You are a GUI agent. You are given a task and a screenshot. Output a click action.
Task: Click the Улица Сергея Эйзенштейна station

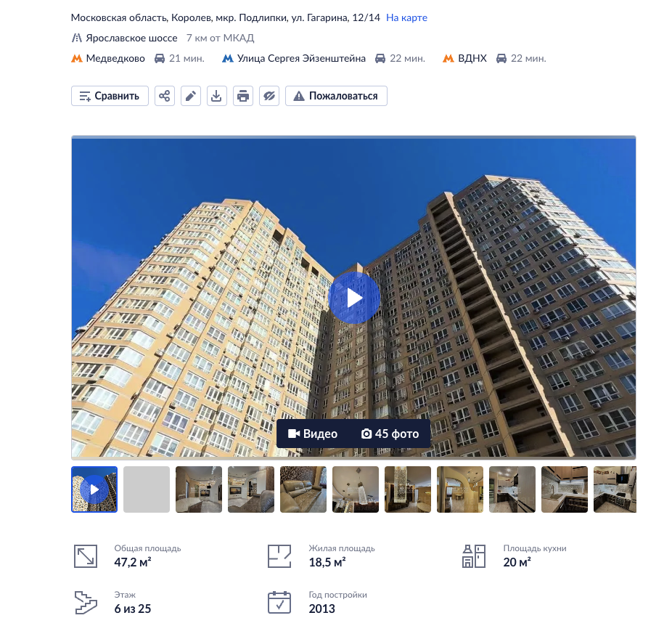tap(301, 58)
